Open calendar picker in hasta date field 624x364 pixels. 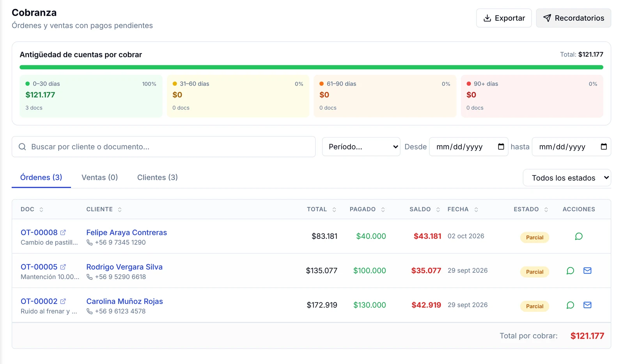coord(604,147)
